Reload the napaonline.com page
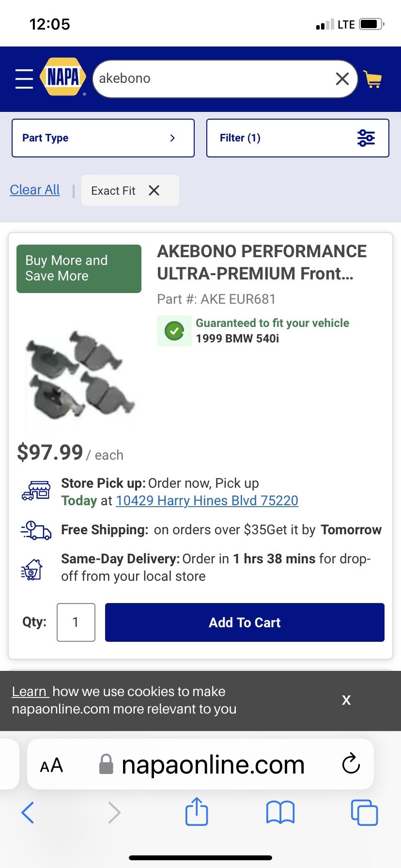The width and height of the screenshot is (401, 868). click(x=351, y=764)
